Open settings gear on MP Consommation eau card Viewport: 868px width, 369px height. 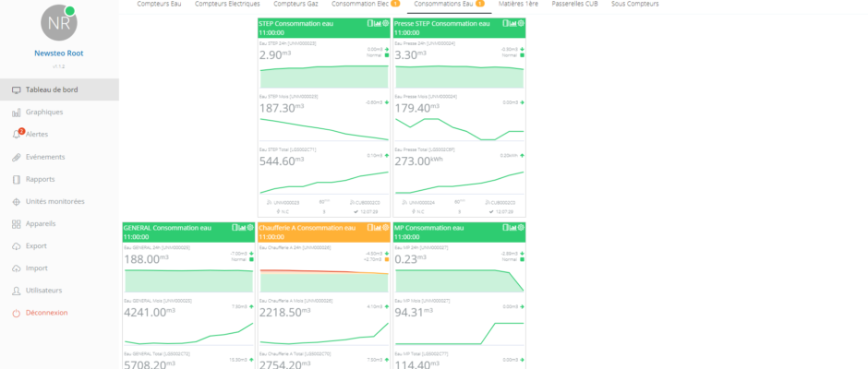tap(522, 227)
